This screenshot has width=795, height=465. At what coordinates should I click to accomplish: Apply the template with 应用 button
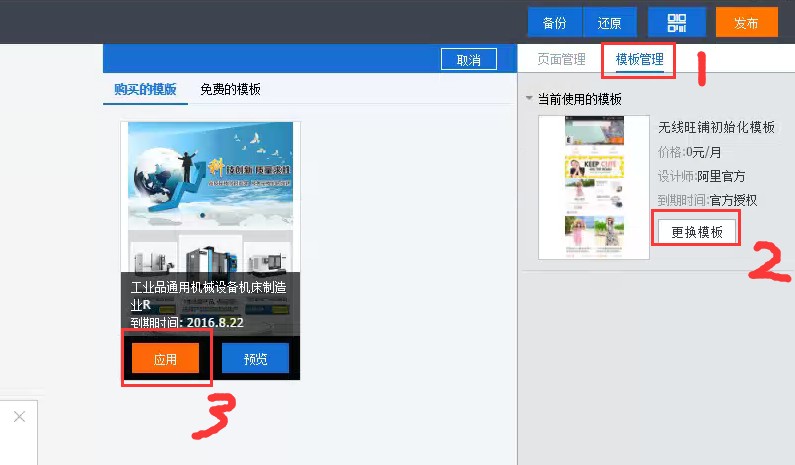coord(165,359)
